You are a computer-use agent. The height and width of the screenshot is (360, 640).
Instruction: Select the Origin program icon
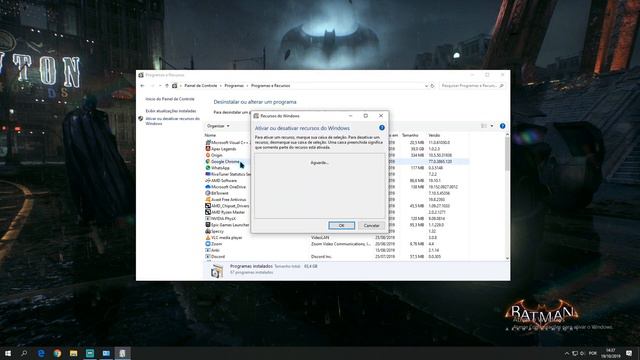coord(208,155)
